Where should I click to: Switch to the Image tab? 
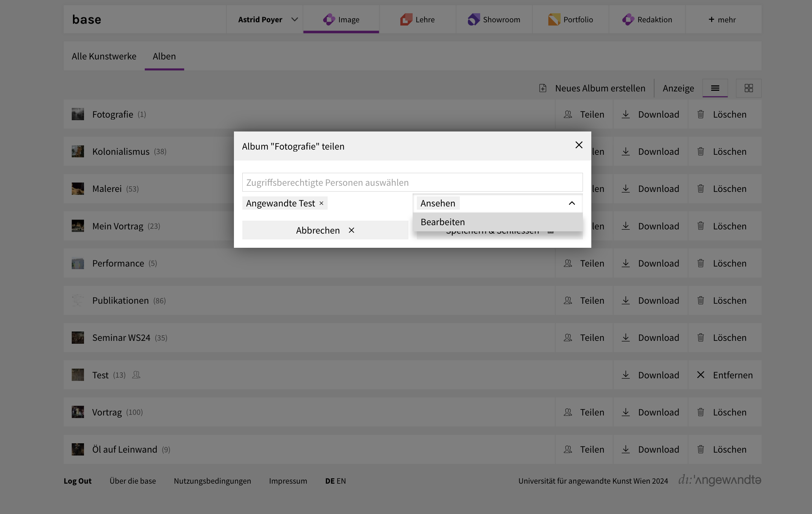pos(341,20)
